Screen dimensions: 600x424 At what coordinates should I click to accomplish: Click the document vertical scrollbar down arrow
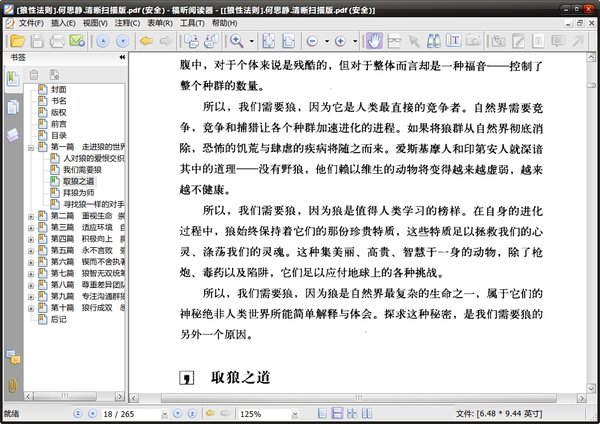[591, 389]
